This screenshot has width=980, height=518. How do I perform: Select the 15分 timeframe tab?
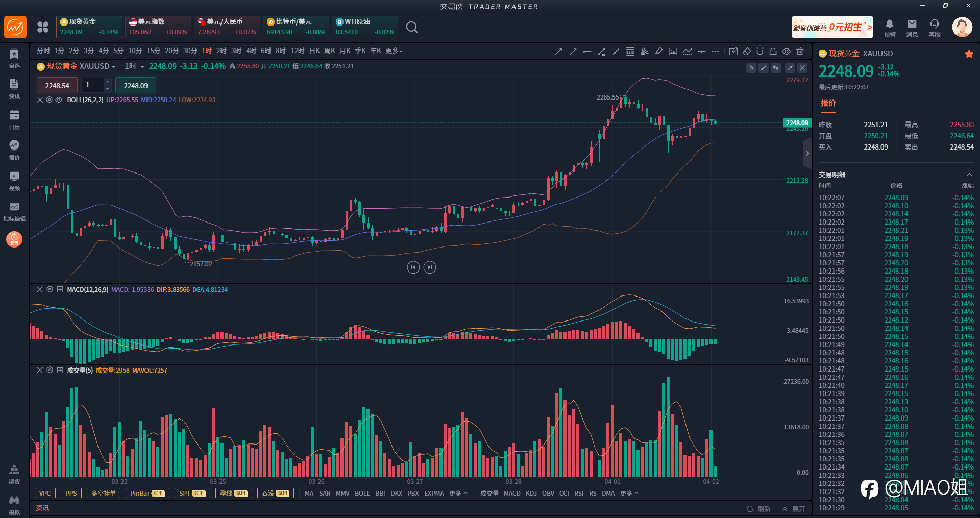[154, 51]
